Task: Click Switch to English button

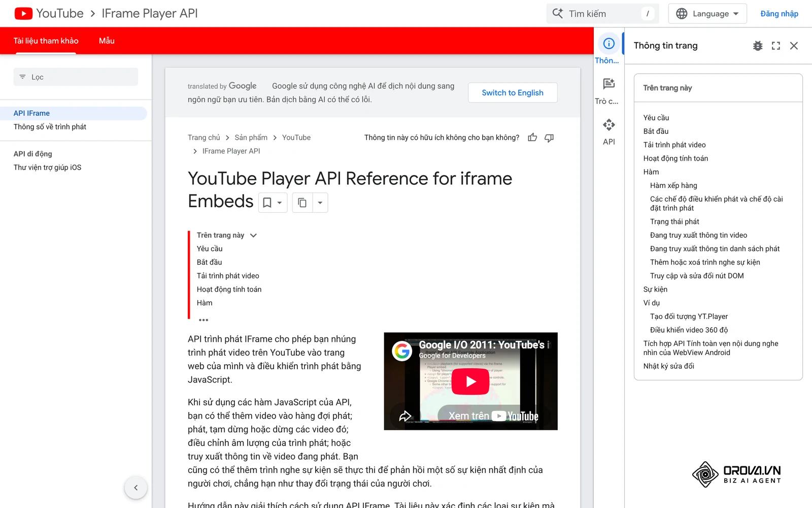Action: click(513, 92)
